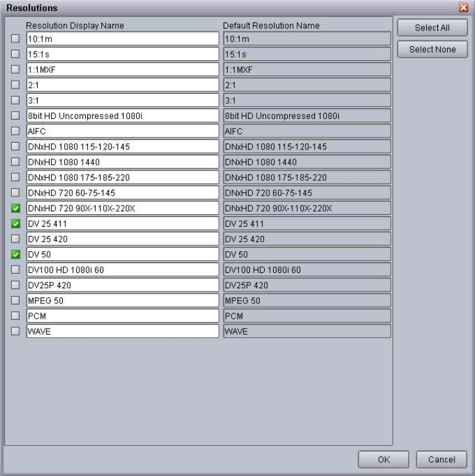Enable DNxHD 1080 175-185-220 checkbox
Viewport: 475px width, 476px height.
click(x=15, y=177)
